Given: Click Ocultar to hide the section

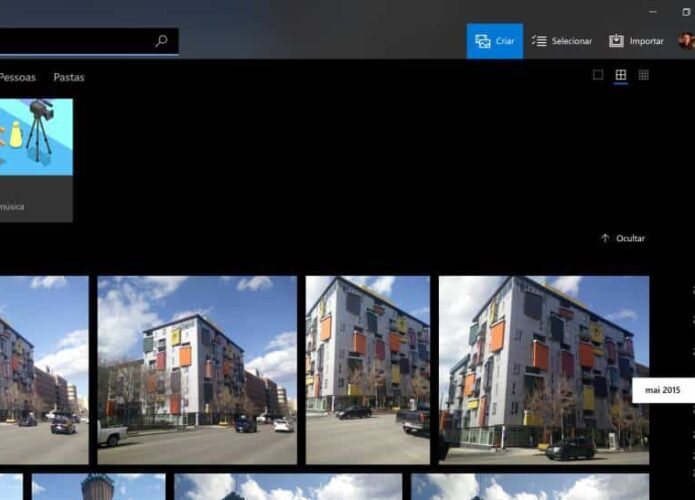Looking at the screenshot, I should 623,238.
